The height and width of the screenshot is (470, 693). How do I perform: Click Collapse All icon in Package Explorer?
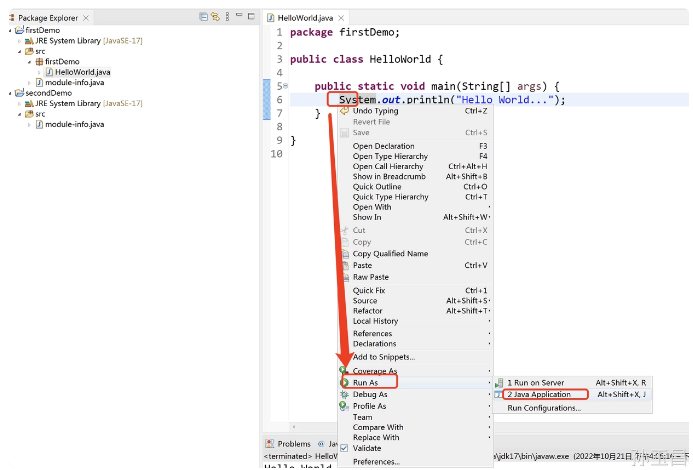click(203, 17)
